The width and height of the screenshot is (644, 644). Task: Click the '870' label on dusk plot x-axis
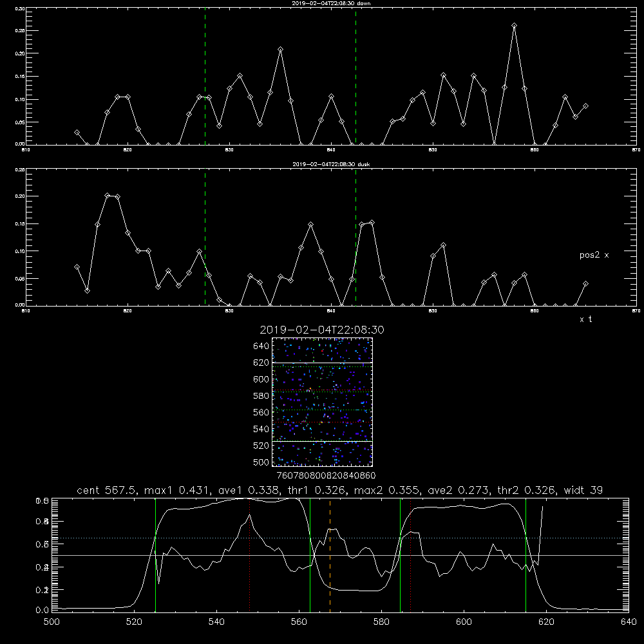point(636,311)
